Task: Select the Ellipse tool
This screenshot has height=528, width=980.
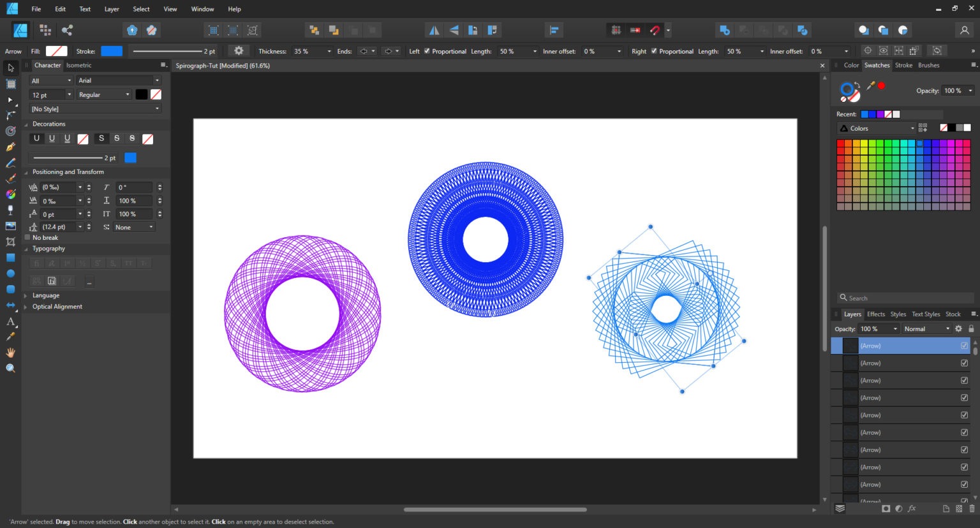Action: 10,273
